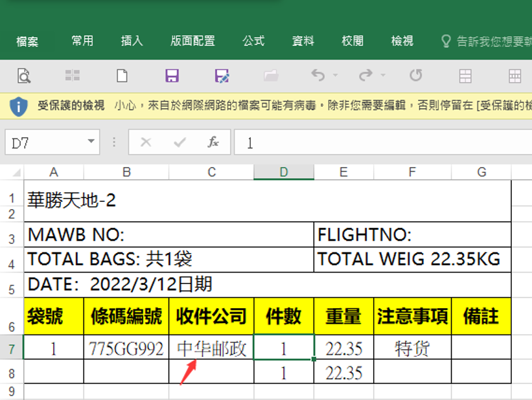Screen dimensions: 532x400
Task: Select row 7 header
Action: pos(12,349)
